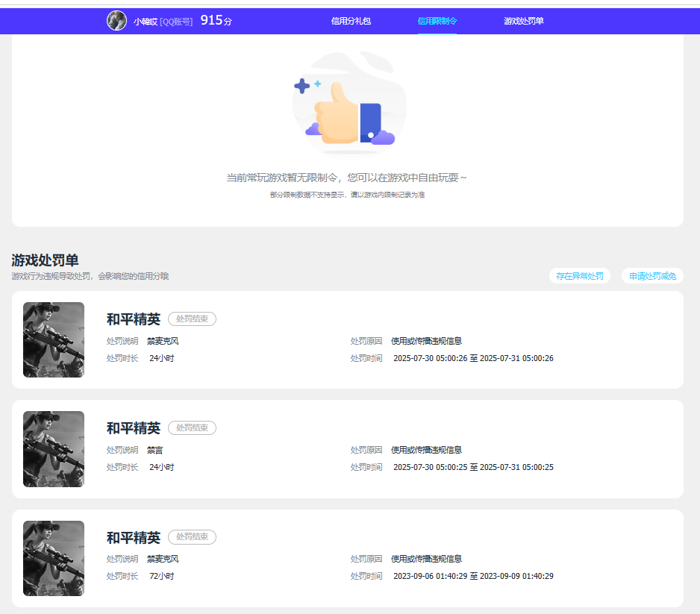This screenshot has height=614, width=700.
Task: Click the 当前常玩游戏暂无限制令 message
Action: point(346,178)
